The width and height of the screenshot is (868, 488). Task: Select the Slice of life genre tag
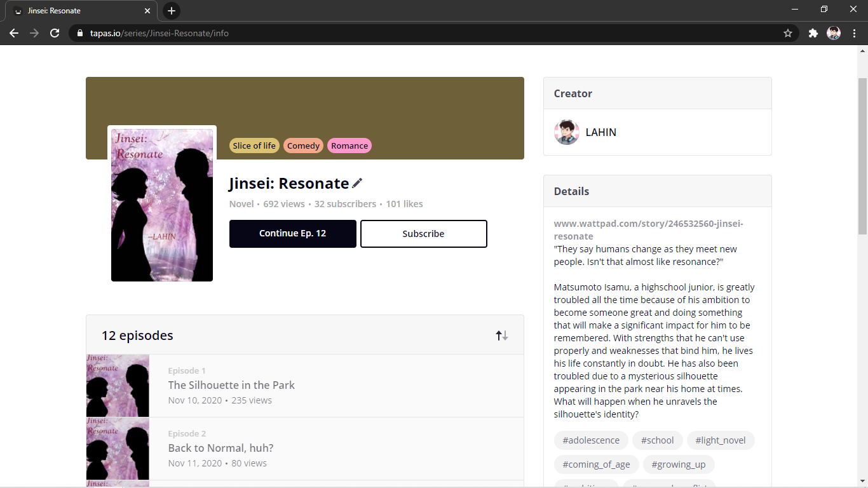tap(254, 146)
